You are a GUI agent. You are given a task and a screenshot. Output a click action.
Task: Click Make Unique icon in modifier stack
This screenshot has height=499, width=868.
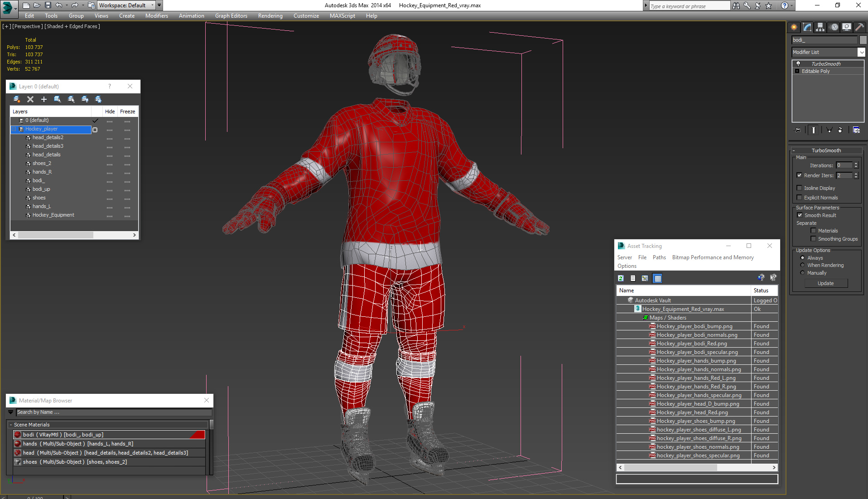(829, 130)
